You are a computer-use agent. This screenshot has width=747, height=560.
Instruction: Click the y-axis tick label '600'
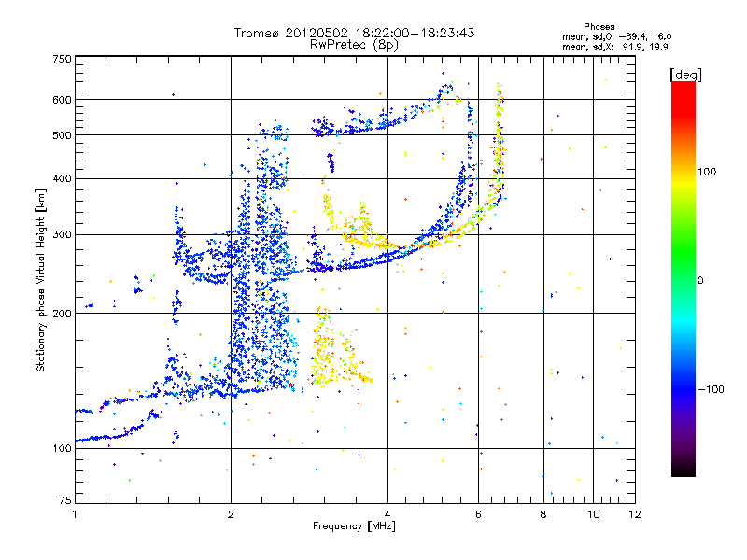click(x=62, y=100)
